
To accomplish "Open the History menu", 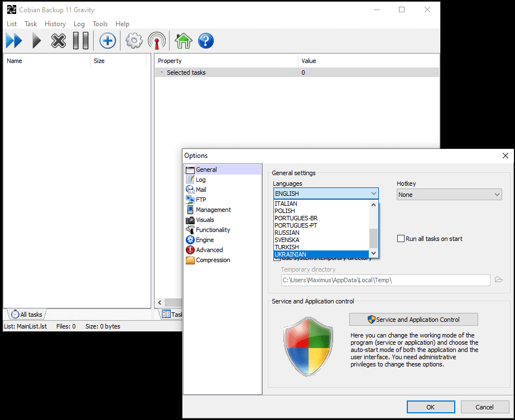I will point(55,24).
